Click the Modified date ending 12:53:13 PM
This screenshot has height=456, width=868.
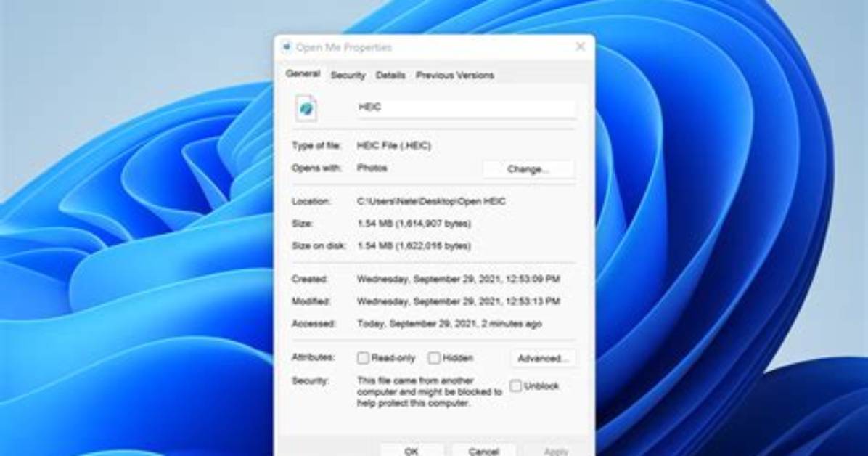459,301
